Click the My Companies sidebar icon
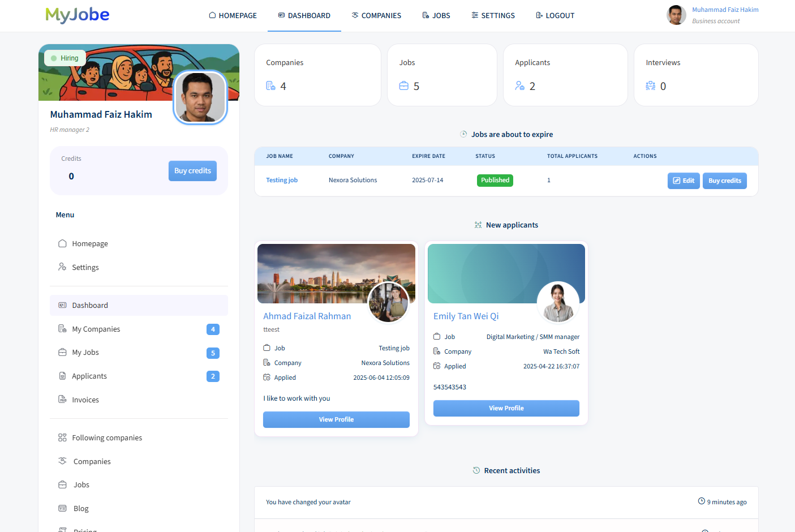Image resolution: width=795 pixels, height=532 pixels. (62, 328)
